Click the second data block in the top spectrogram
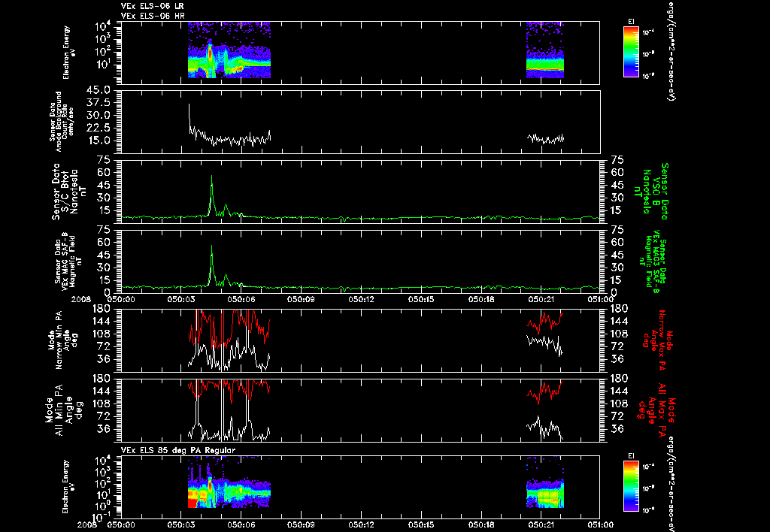 [x=545, y=50]
